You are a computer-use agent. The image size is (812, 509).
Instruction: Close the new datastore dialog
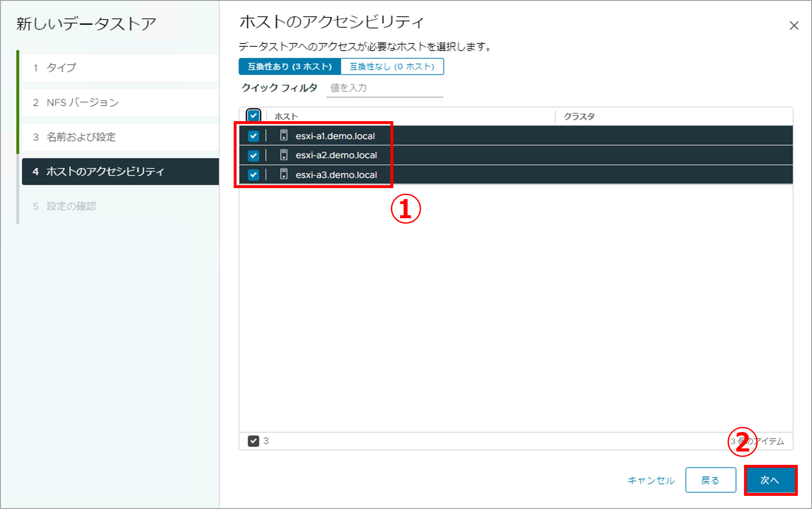tap(794, 26)
